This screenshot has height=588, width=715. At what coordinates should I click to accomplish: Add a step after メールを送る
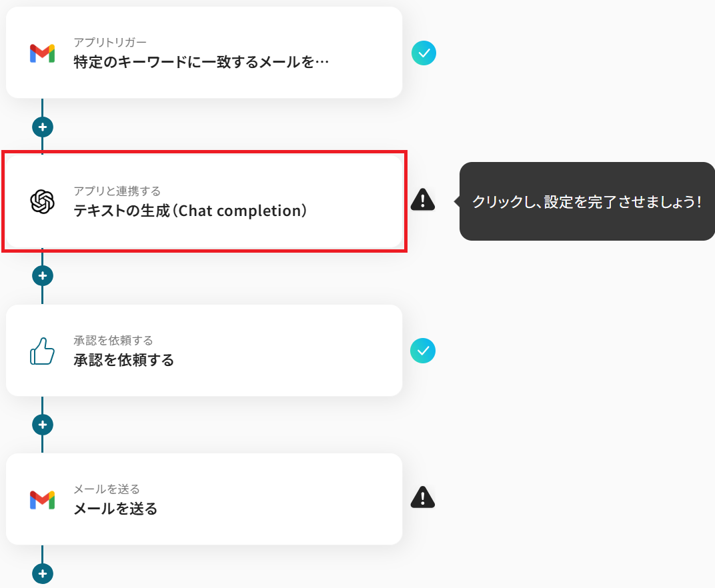(43, 573)
